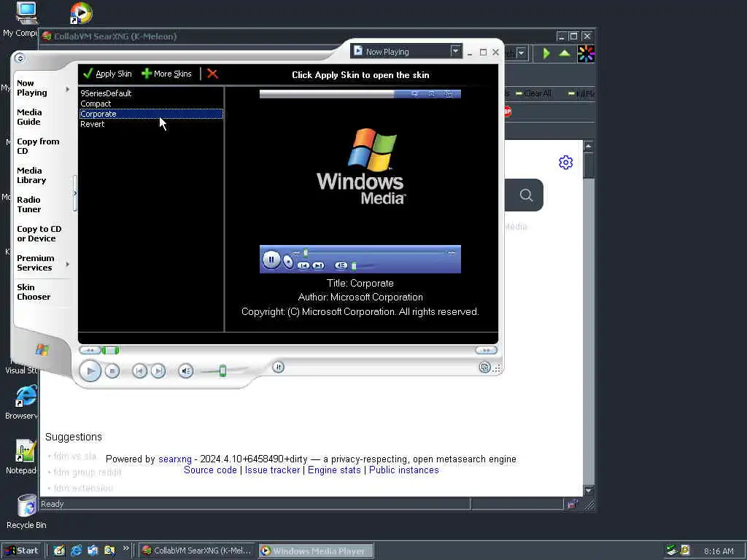Click the green up arrow in K-Meleon

tap(565, 53)
